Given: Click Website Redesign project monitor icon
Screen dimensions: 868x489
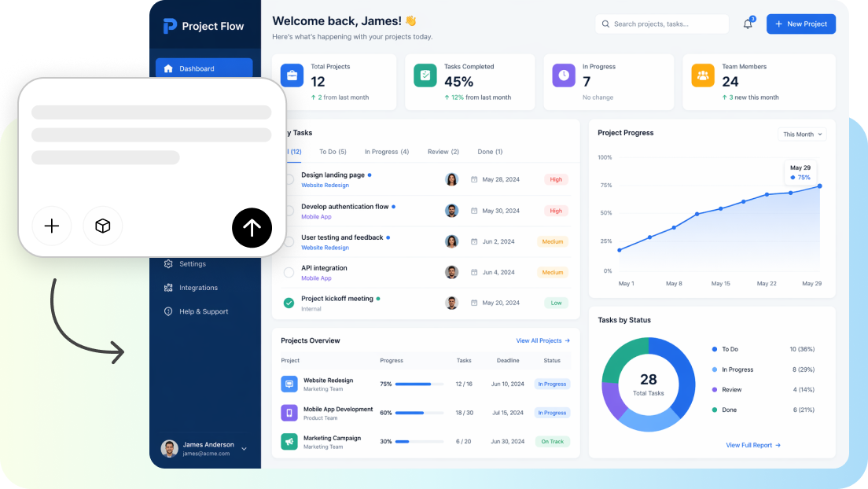Looking at the screenshot, I should pos(289,384).
